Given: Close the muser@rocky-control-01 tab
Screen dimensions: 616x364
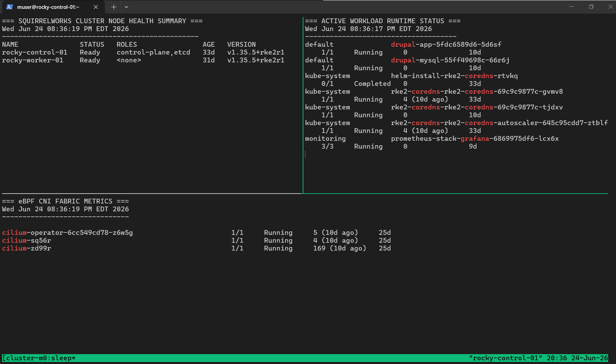Looking at the screenshot, I should [x=96, y=7].
